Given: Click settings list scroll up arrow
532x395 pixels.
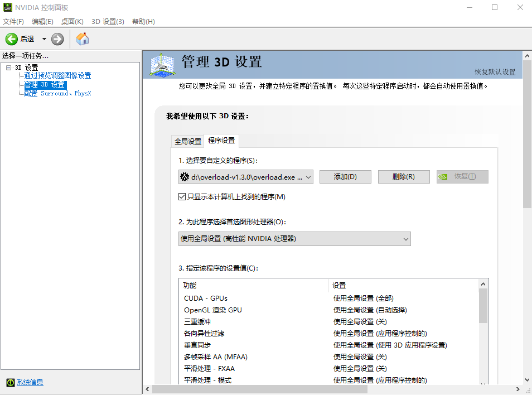Looking at the screenshot, I should [x=483, y=284].
